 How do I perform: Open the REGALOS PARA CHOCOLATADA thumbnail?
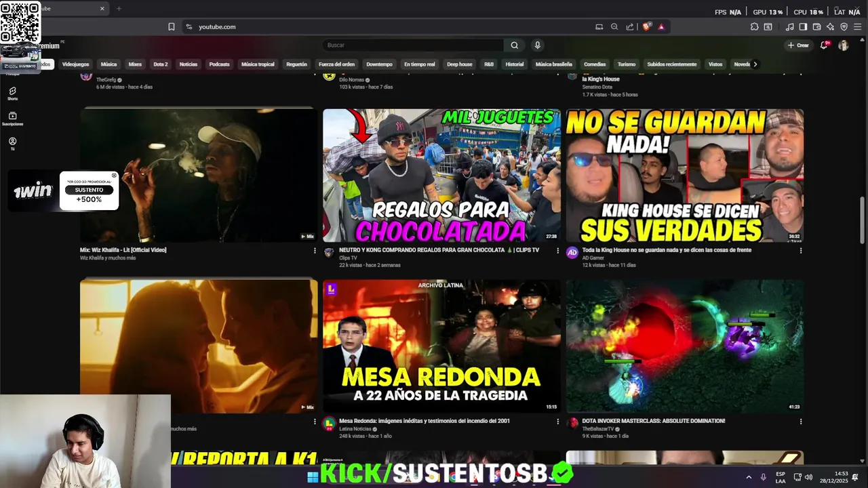click(441, 176)
